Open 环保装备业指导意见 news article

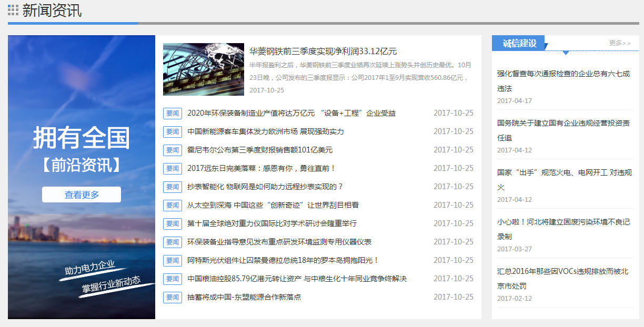tap(279, 242)
